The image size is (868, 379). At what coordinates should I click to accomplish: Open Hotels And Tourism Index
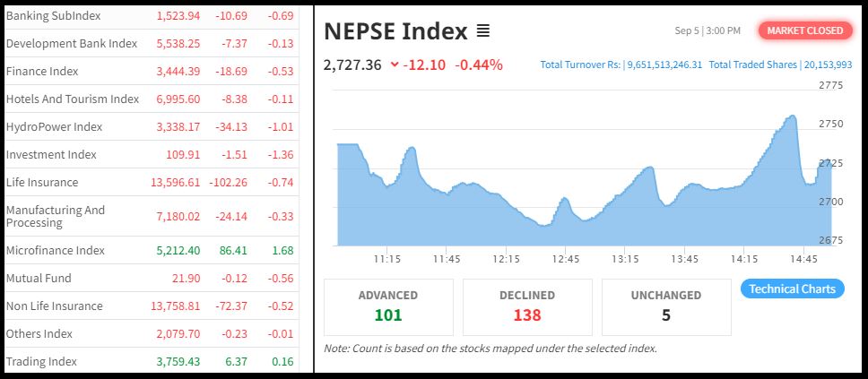[x=73, y=99]
